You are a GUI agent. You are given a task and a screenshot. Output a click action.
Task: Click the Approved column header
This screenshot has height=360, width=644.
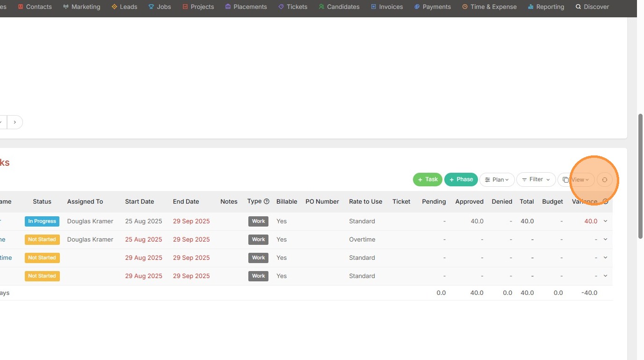[x=470, y=202]
